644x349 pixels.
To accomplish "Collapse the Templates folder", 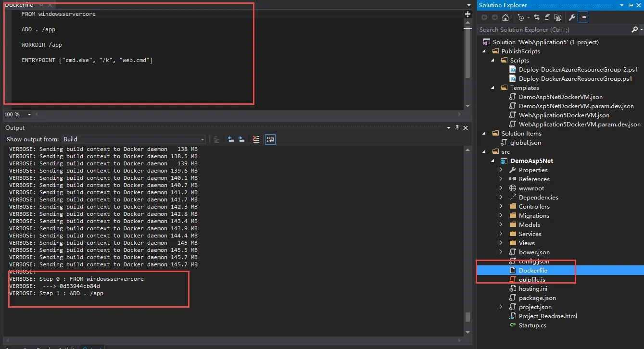I will pos(492,88).
